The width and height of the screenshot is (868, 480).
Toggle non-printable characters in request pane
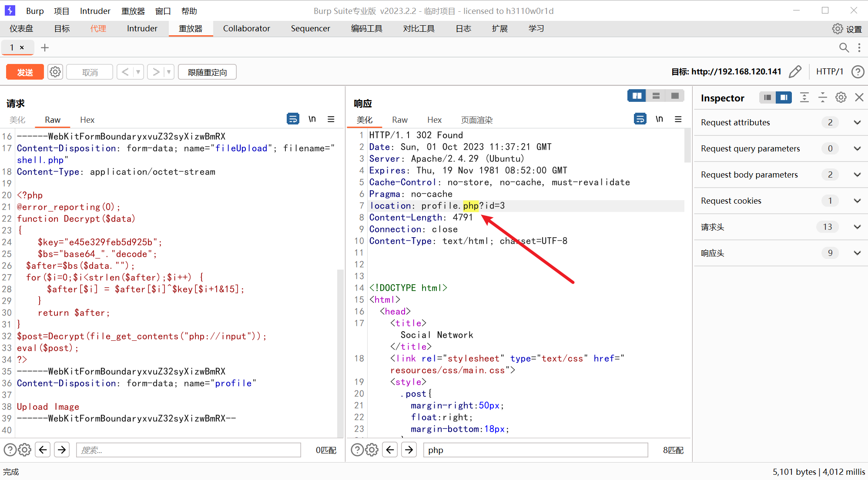312,119
